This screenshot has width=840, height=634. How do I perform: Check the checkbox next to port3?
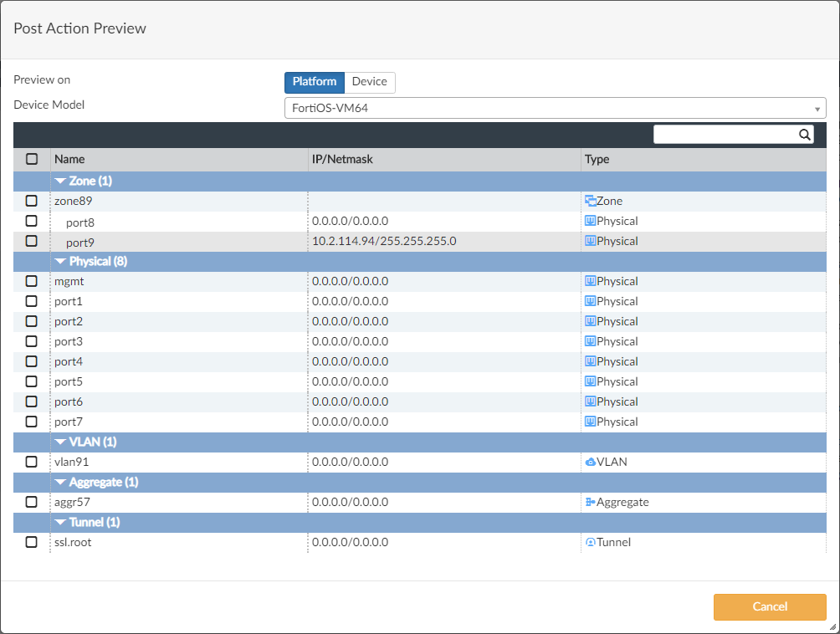click(x=31, y=341)
